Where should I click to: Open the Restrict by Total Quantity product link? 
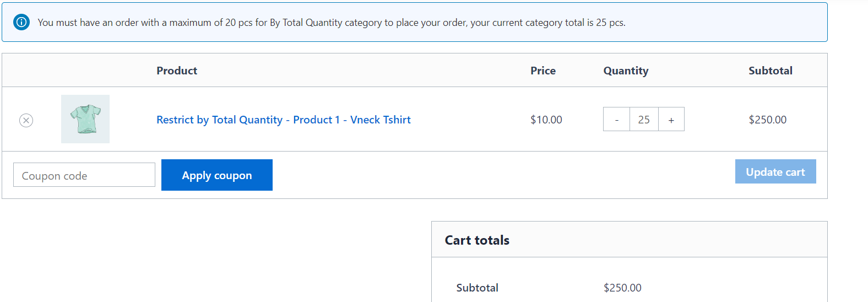(283, 120)
